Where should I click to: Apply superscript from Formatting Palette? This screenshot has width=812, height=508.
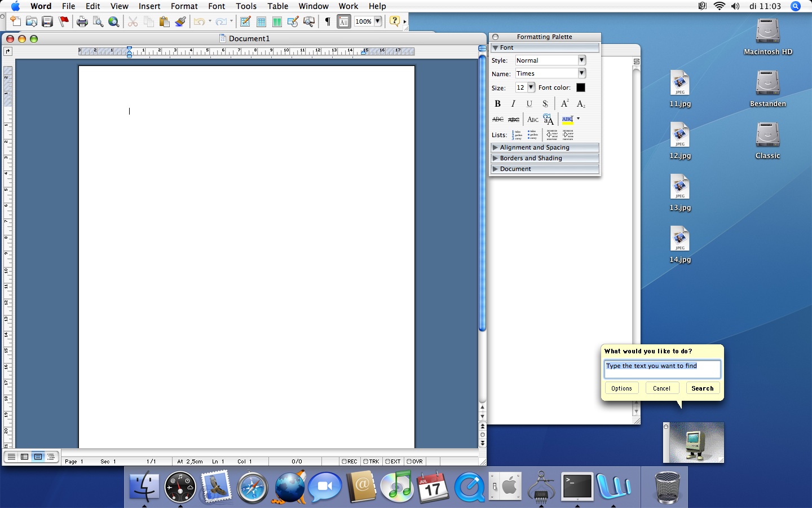click(x=564, y=104)
